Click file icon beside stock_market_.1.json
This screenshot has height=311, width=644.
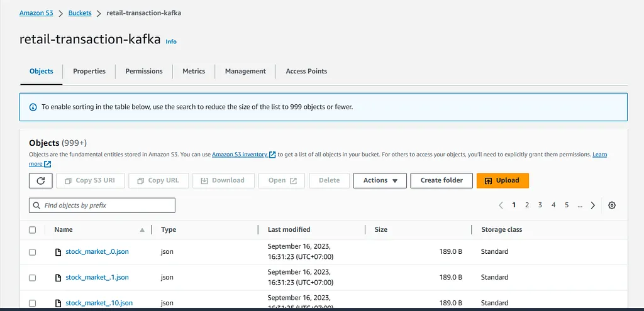58,278
